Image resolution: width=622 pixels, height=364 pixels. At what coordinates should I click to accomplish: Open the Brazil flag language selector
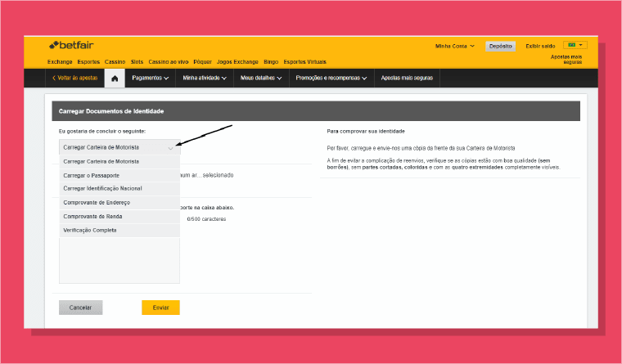(x=575, y=45)
